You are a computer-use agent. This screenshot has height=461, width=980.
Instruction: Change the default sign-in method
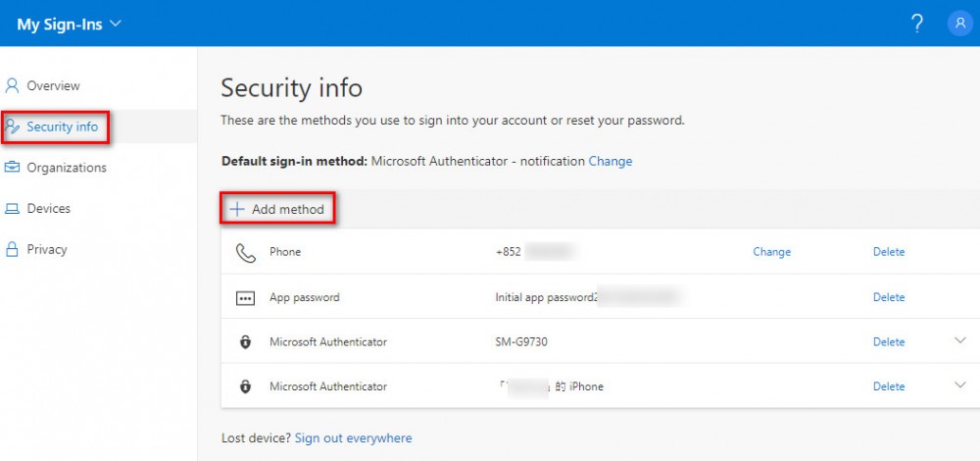coord(610,162)
